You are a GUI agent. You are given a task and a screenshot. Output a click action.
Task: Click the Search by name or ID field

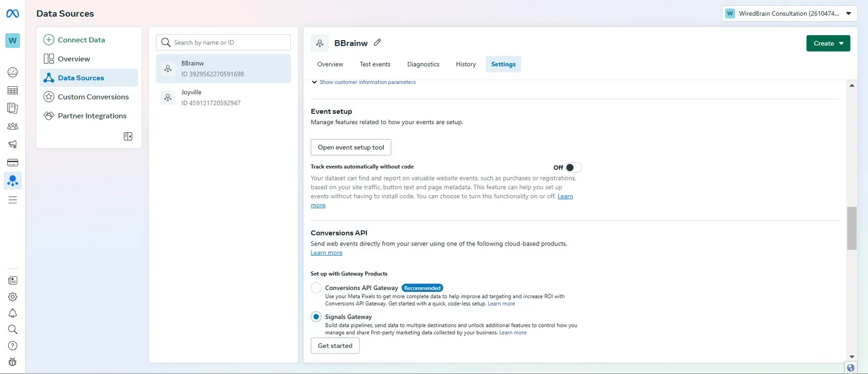coord(224,42)
